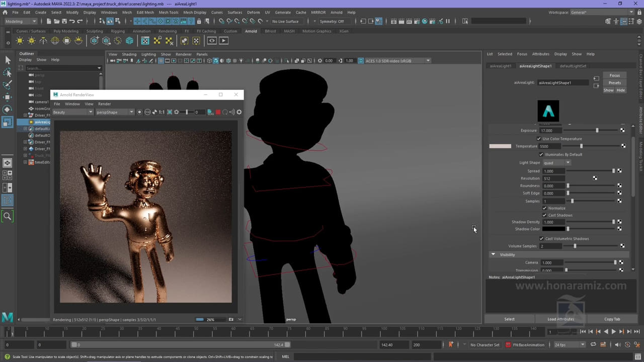
Task: Expand the timeEditor node in Outliner
Action: (25, 162)
